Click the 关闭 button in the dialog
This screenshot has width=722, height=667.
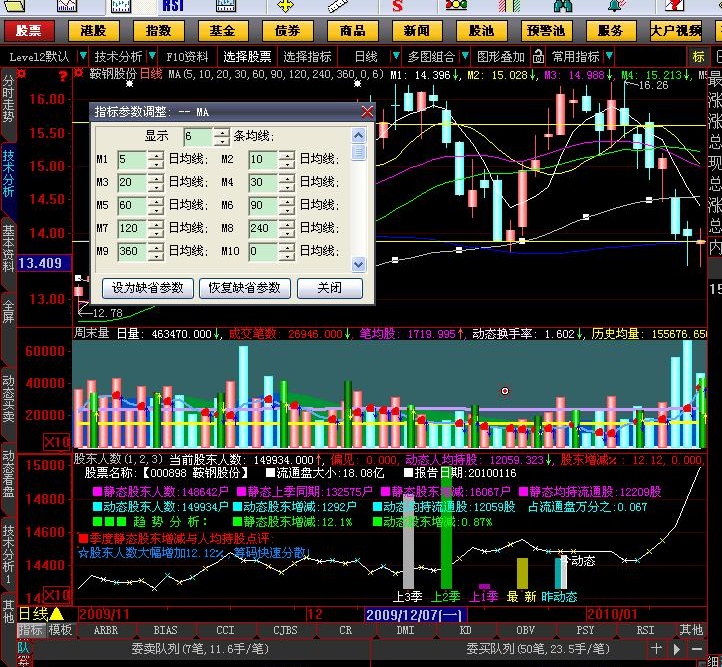(x=330, y=288)
